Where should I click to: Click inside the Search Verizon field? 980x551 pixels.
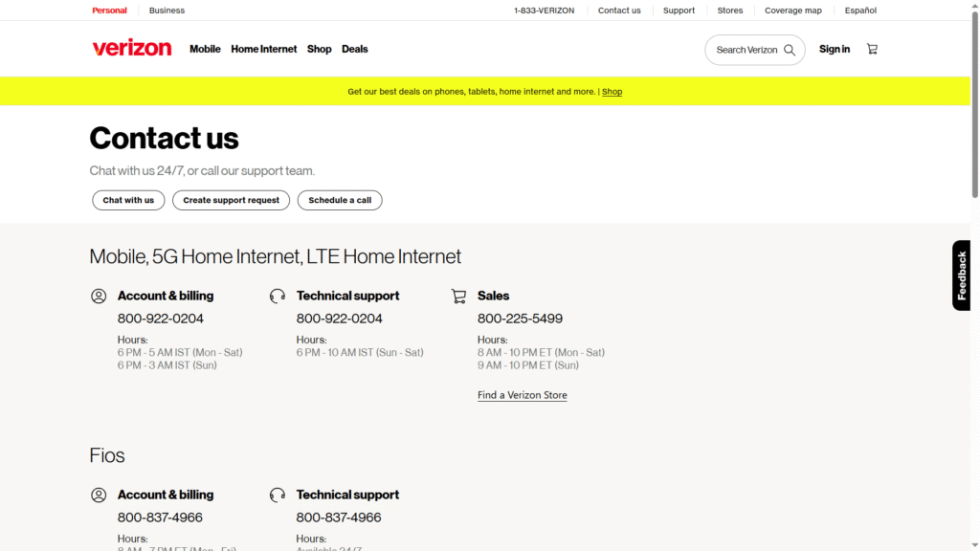coord(746,49)
